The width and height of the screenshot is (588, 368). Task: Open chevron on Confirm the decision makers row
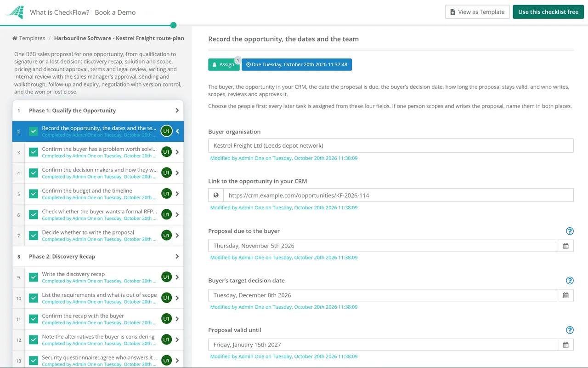pos(177,173)
